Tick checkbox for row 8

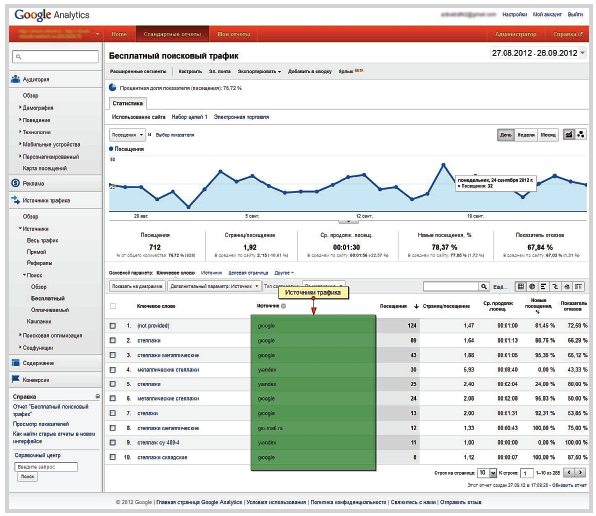pyautogui.click(x=113, y=428)
